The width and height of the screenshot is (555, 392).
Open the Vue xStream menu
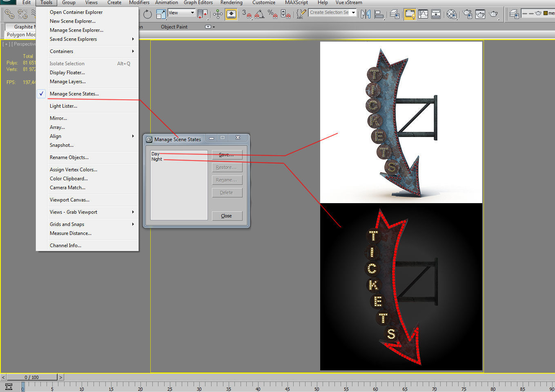click(349, 2)
